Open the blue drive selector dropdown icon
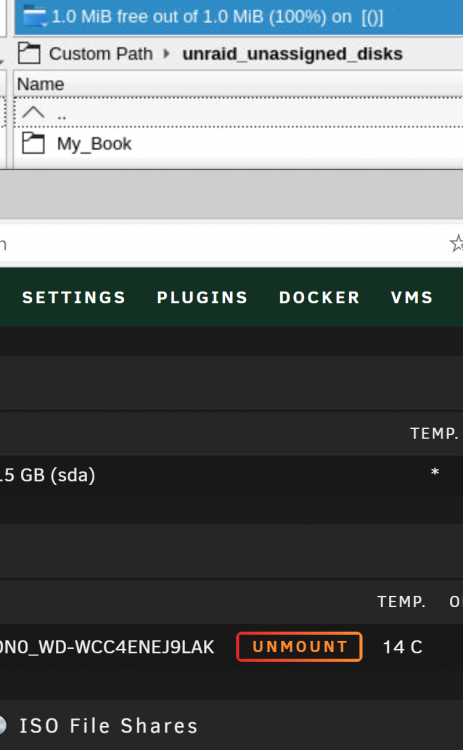Image resolution: width=463 pixels, height=750 pixels. (34, 17)
